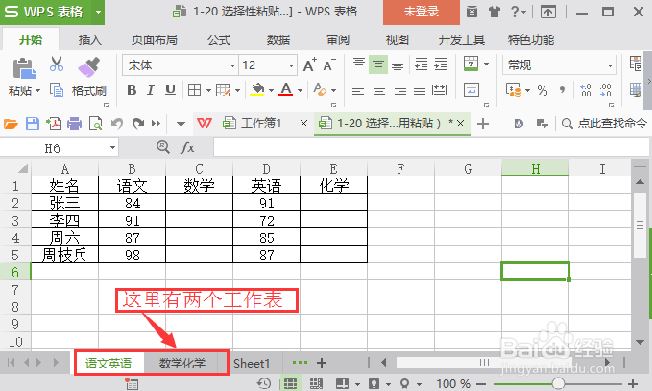Apply cell borders icon
Image resolution: width=652 pixels, height=391 pixels.
(x=194, y=90)
